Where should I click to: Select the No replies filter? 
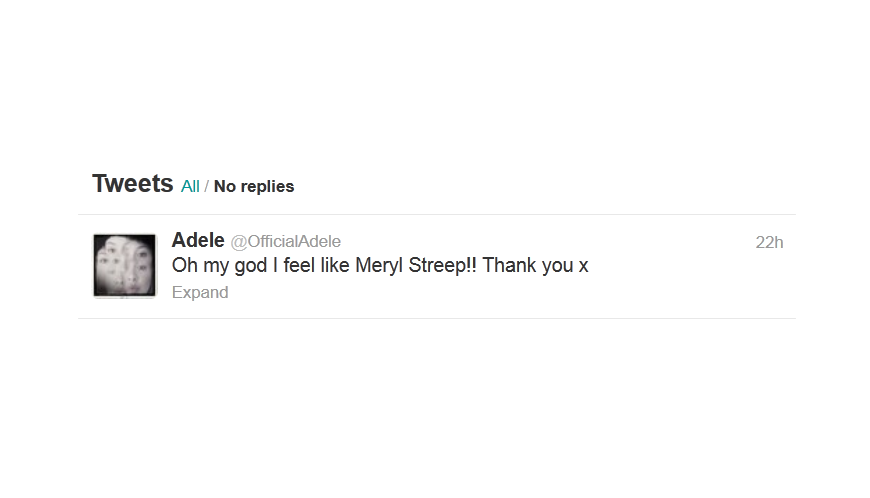[254, 186]
